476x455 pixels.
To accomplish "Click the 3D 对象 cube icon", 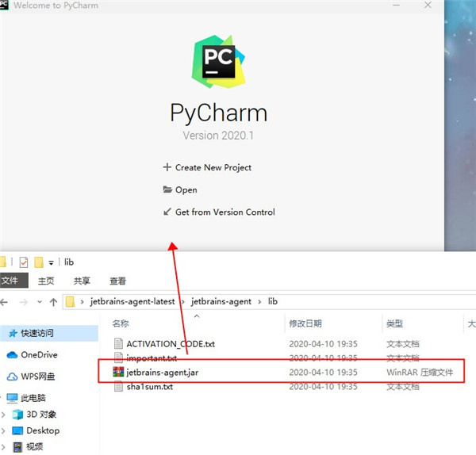I will click(x=17, y=415).
